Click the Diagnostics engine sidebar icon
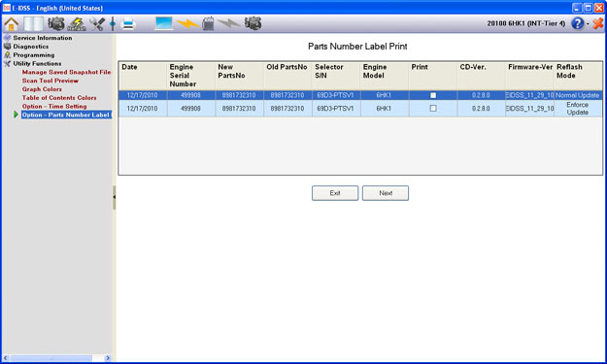 [7, 46]
